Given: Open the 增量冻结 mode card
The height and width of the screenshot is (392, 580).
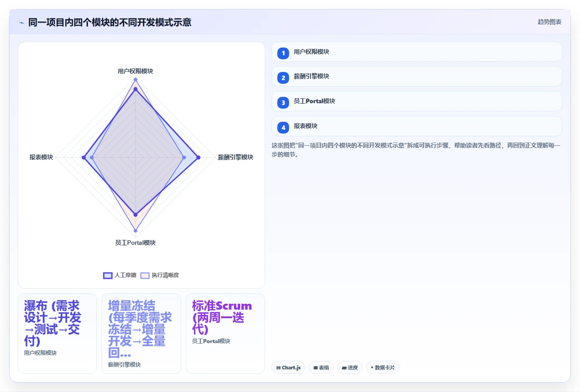Looking at the screenshot, I should click(141, 334).
